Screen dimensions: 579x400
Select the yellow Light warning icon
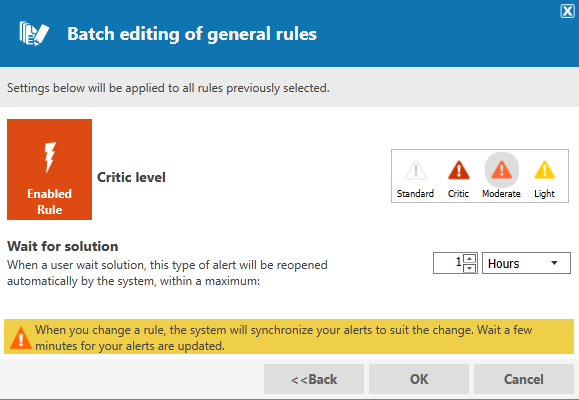click(545, 170)
